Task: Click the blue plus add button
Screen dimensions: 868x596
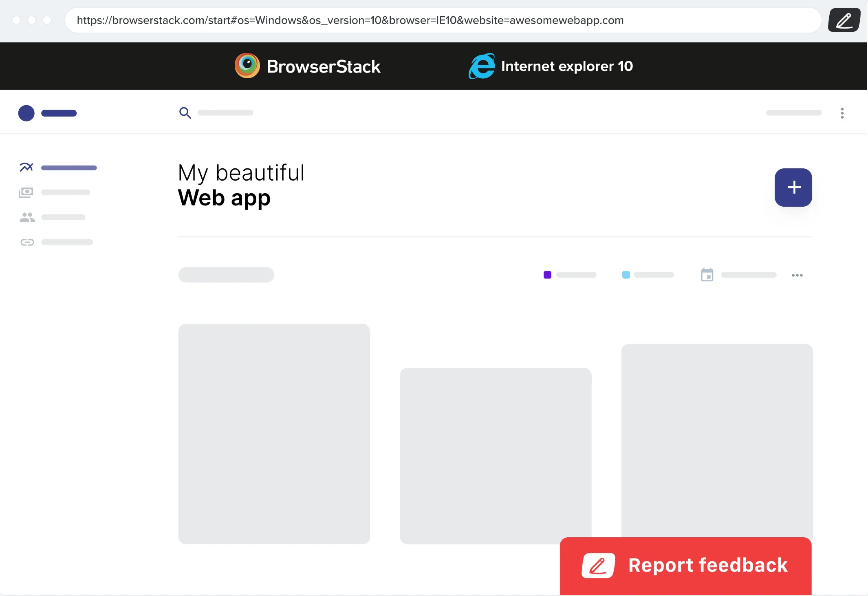Action: click(x=793, y=188)
